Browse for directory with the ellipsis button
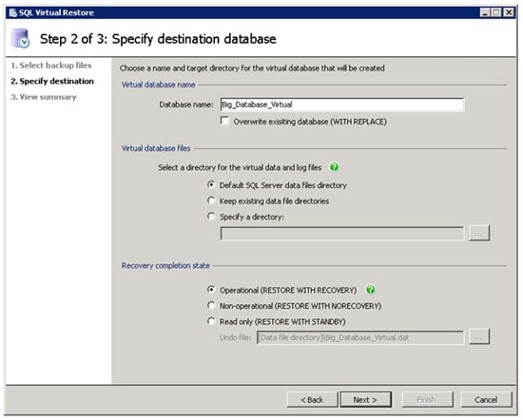Screen dimensions: 523x420 coord(479,233)
